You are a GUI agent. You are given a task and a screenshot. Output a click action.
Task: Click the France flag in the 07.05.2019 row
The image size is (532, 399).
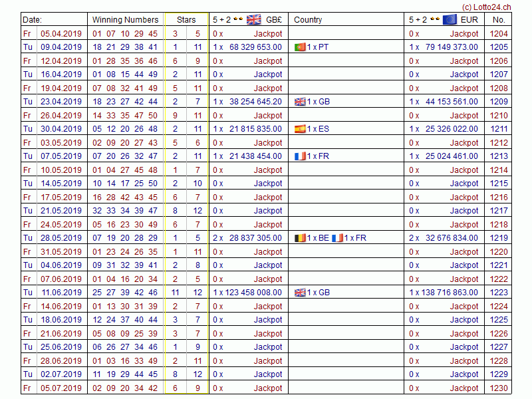pos(299,156)
